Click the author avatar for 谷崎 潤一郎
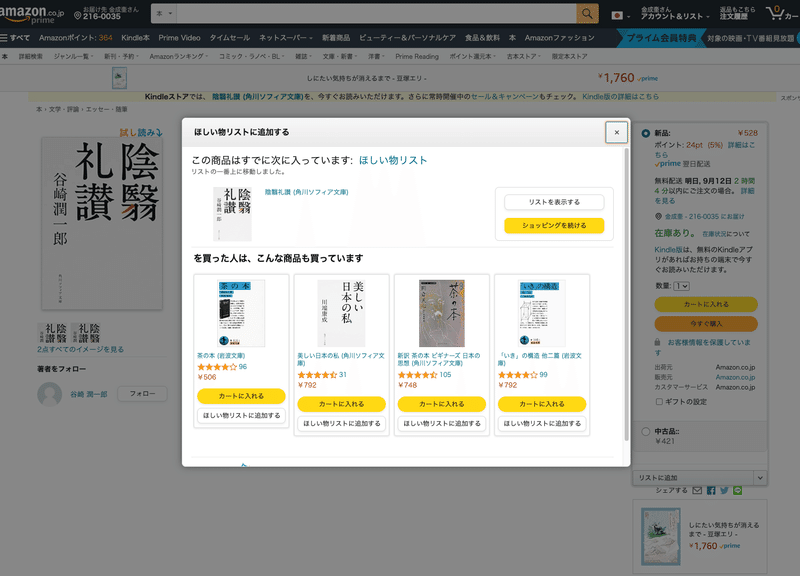The height and width of the screenshot is (576, 800). pyautogui.click(x=49, y=394)
